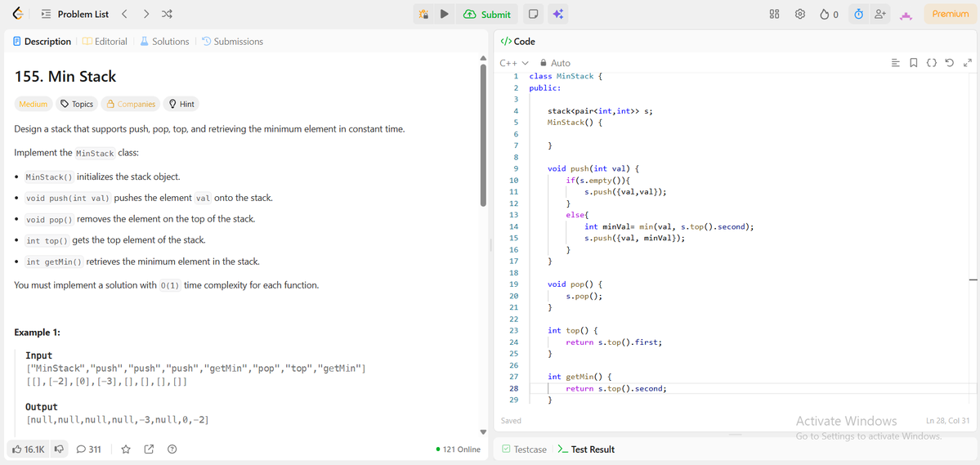Open the Test Result tab
Image resolution: width=980 pixels, height=465 pixels.
tap(585, 449)
